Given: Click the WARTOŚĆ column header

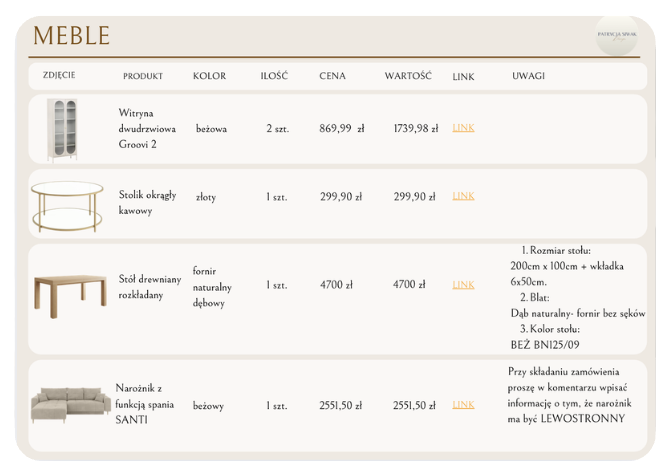Looking at the screenshot, I should pyautogui.click(x=408, y=76).
